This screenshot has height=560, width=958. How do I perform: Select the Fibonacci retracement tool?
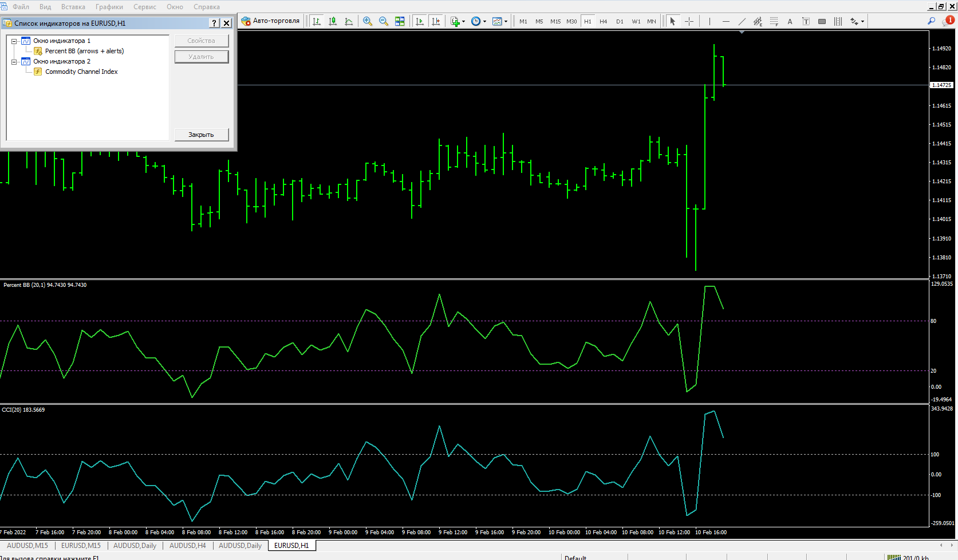click(x=774, y=21)
